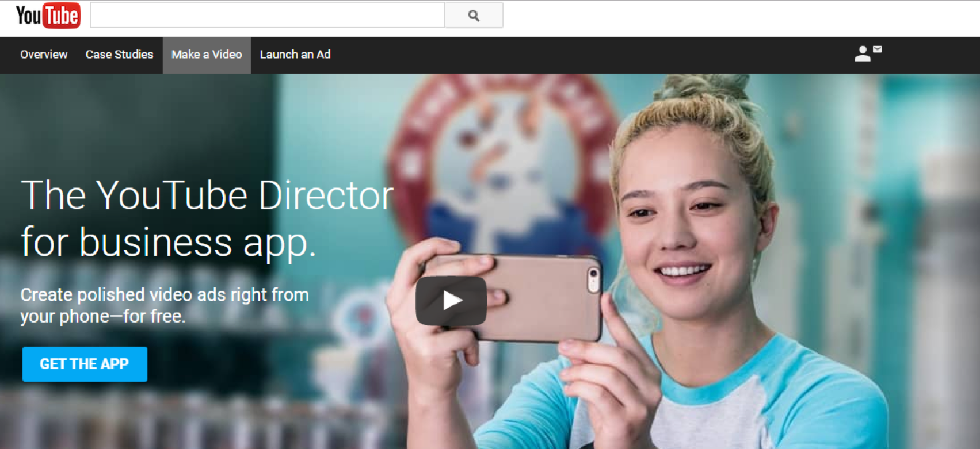Screen dimensions: 980x449
Task: Open the account profile icon
Action: point(862,54)
